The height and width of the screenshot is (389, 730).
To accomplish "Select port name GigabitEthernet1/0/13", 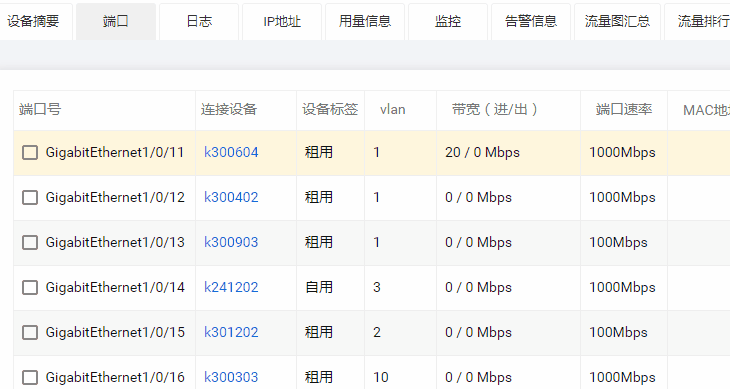I will (115, 242).
